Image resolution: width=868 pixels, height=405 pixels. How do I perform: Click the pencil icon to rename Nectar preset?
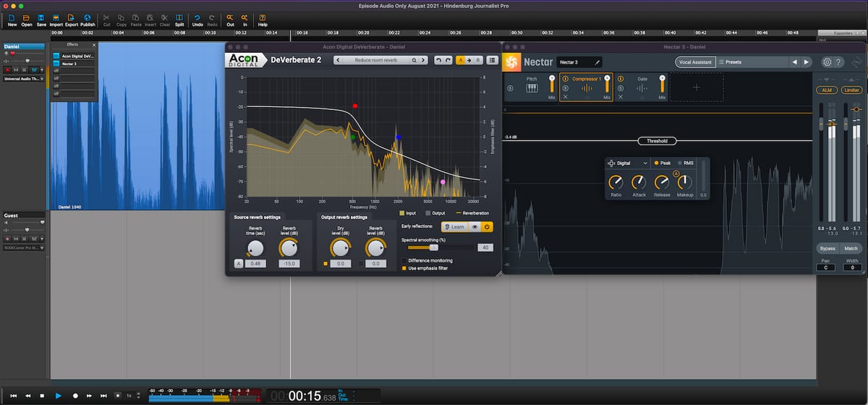point(597,62)
